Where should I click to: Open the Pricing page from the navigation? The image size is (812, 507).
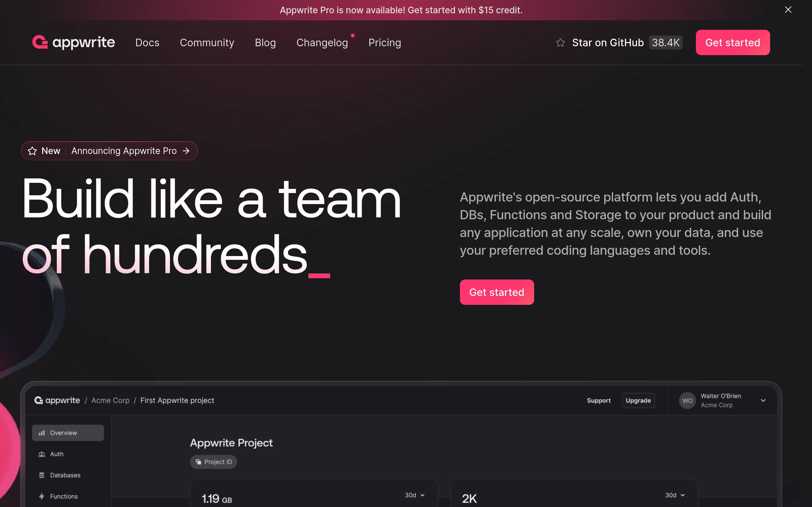tap(384, 42)
